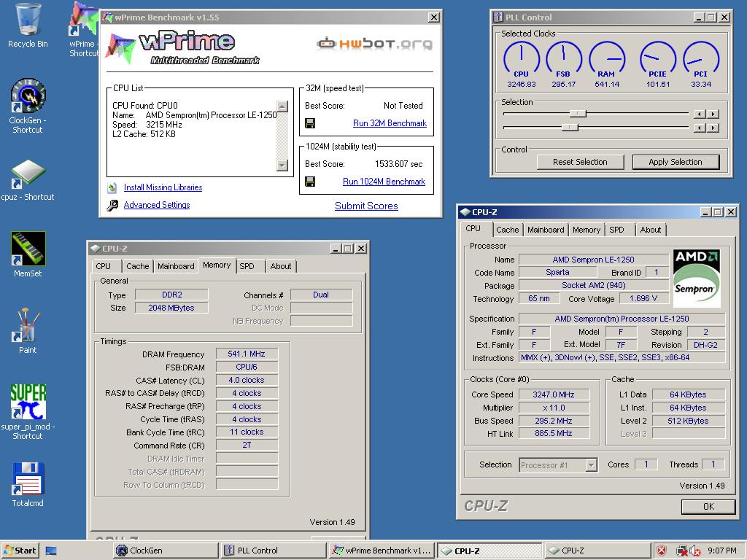This screenshot has height=560, width=747.
Task: Click the AMD Sempron logo in CPU-Z
Action: (697, 278)
